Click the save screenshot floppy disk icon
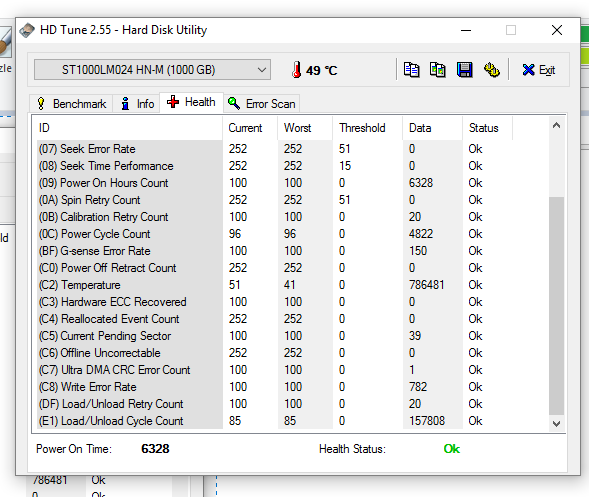The image size is (589, 497). click(465, 70)
